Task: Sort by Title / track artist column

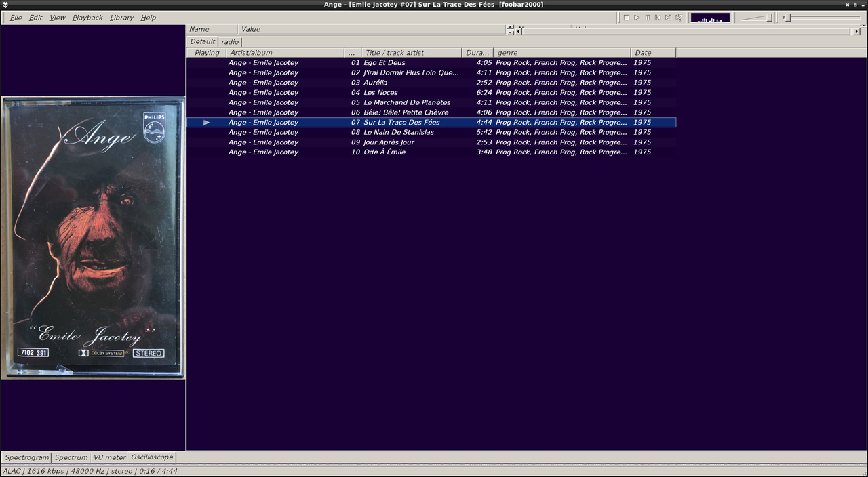Action: [412, 53]
